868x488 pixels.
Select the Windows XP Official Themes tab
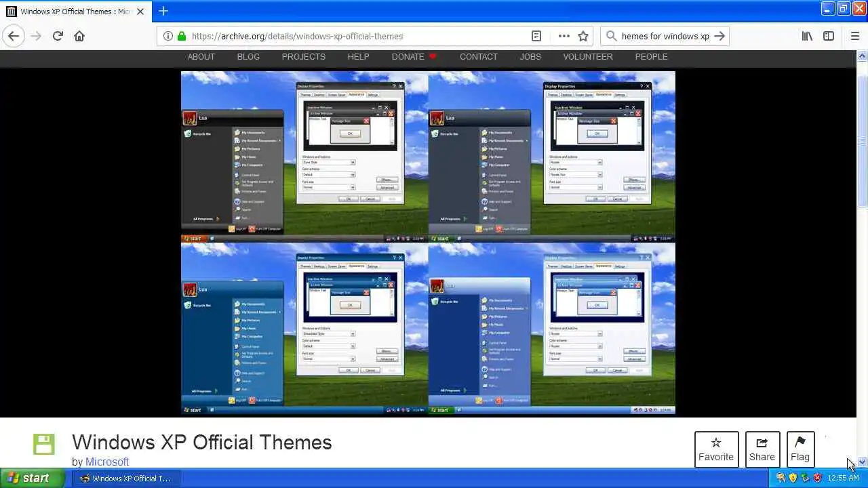click(75, 12)
